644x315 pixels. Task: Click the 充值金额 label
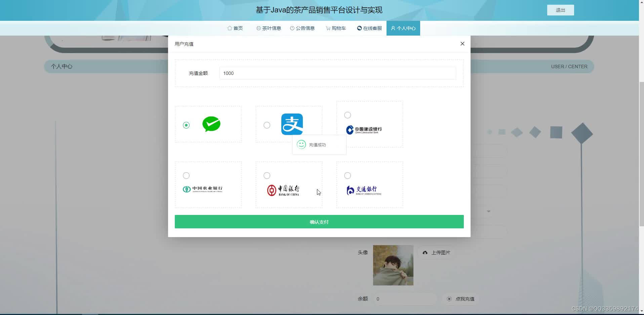coord(198,73)
